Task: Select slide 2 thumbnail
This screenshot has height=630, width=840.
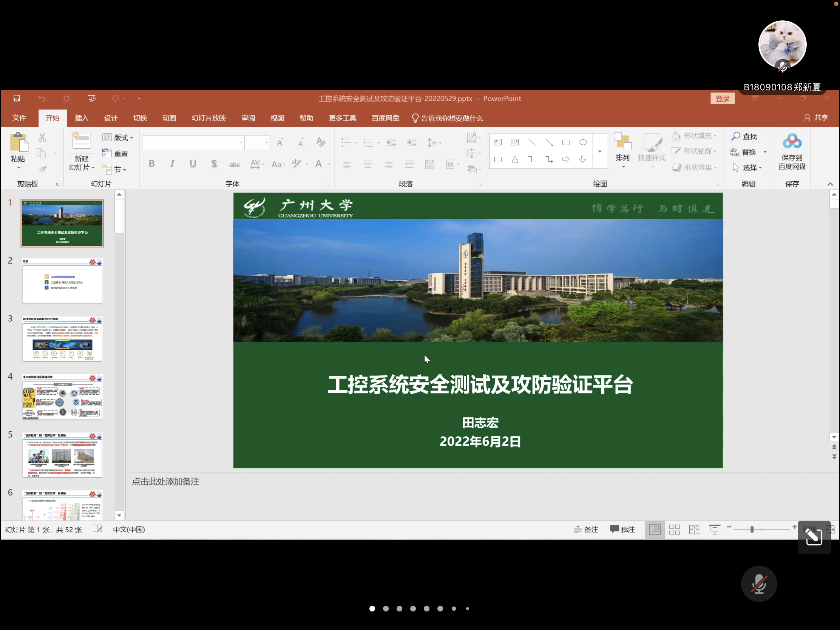Action: coord(62,281)
